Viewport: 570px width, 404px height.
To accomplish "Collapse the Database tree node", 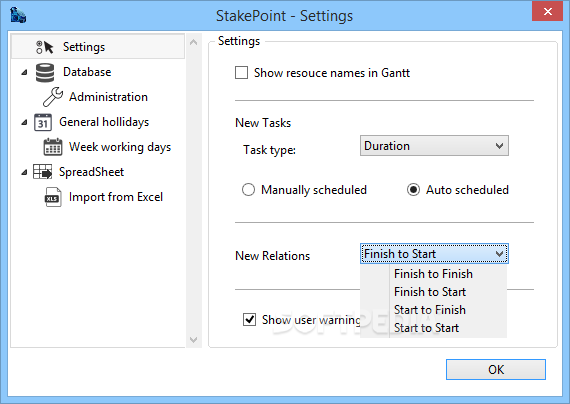I will coord(24,72).
